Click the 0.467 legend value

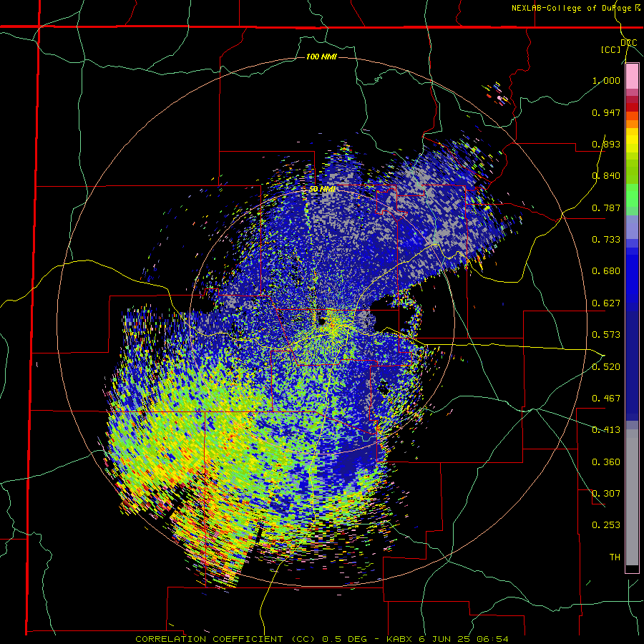click(x=606, y=399)
